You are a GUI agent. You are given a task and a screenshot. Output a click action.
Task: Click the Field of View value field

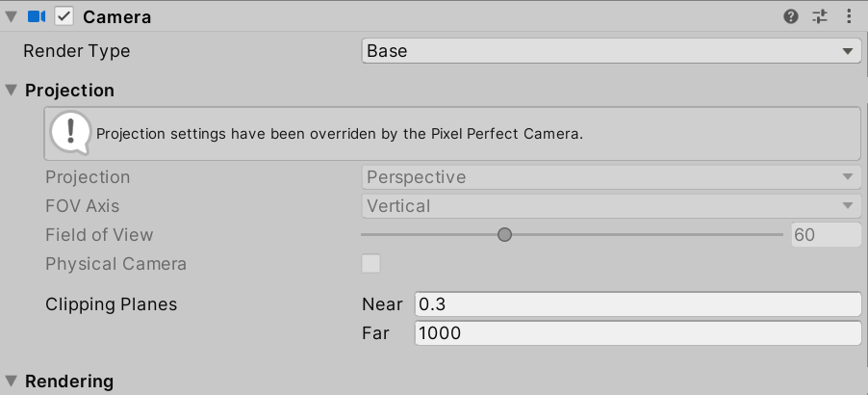[825, 235]
